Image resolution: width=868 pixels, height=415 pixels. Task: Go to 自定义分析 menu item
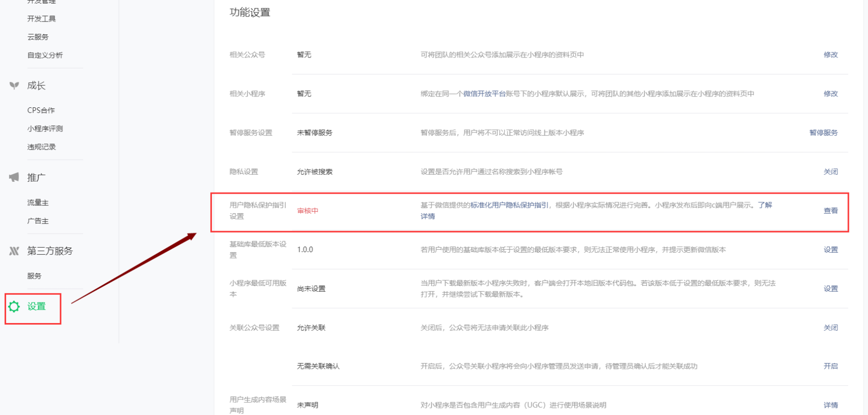45,55
